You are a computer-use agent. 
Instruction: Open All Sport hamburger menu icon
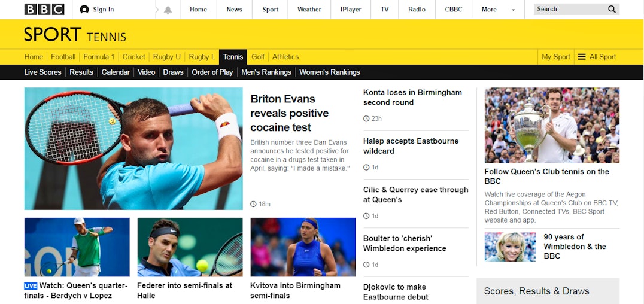tap(582, 57)
